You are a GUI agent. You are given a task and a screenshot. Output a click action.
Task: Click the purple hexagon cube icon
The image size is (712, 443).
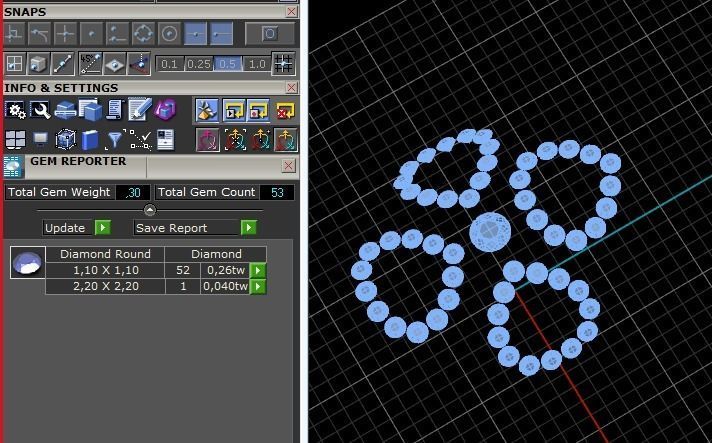[165, 110]
